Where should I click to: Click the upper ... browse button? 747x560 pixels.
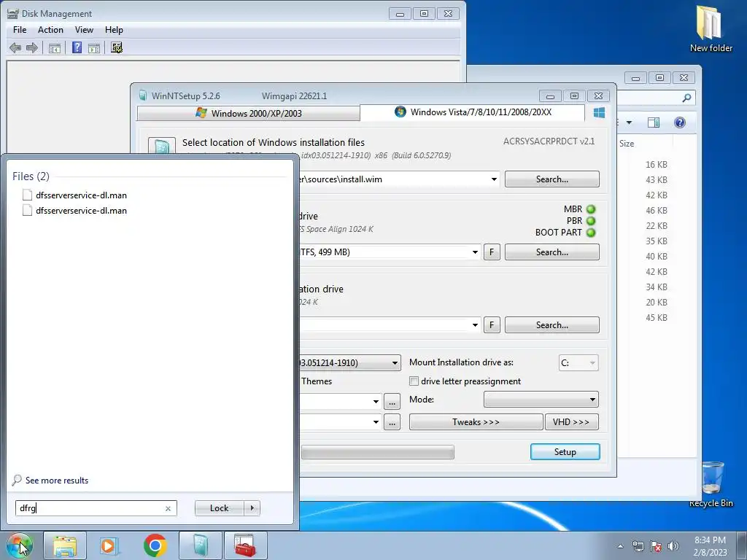click(x=392, y=402)
